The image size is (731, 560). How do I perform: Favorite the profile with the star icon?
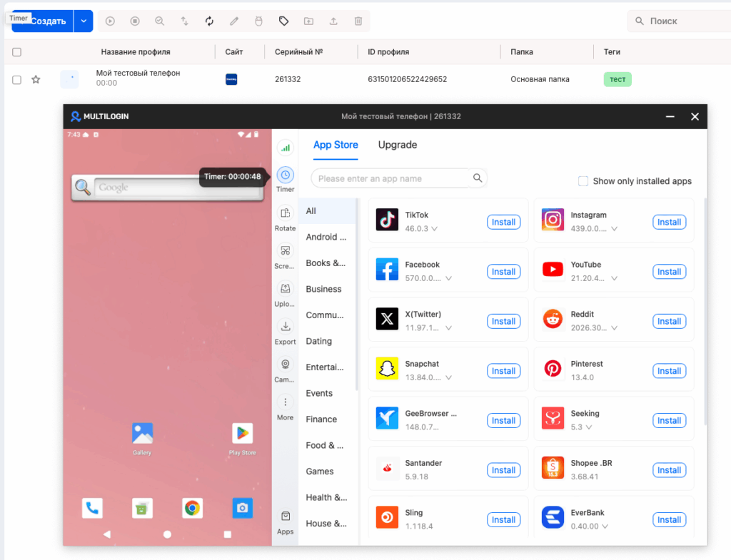36,80
